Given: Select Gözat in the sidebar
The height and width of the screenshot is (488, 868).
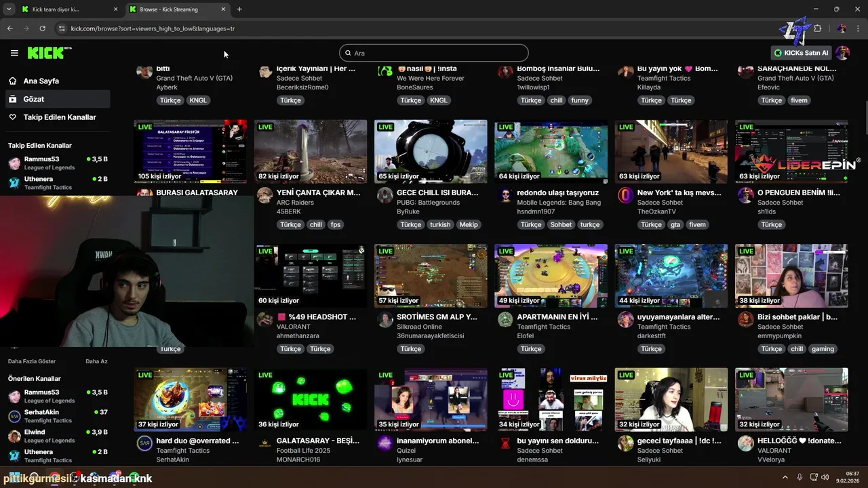Looking at the screenshot, I should [x=57, y=99].
